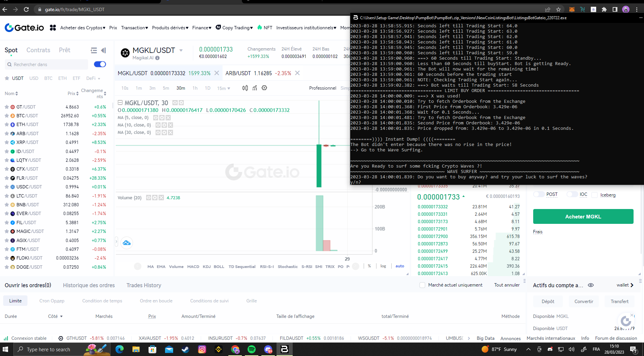Click the candlestick chart type icon

point(245,88)
